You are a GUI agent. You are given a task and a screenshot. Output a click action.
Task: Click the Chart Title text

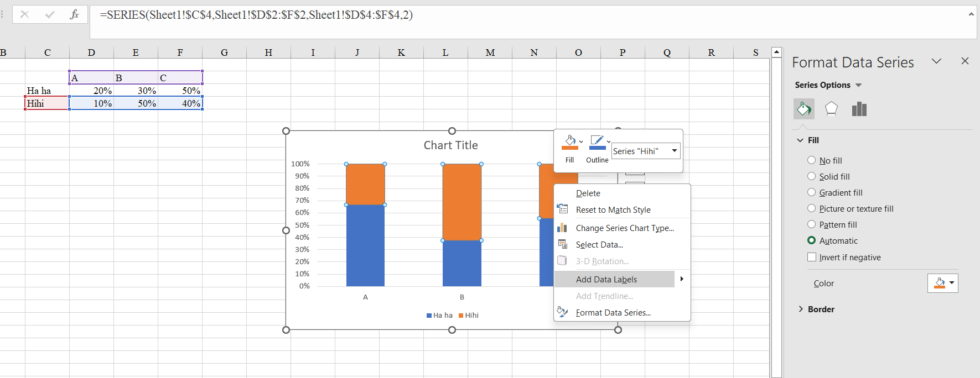coord(450,145)
